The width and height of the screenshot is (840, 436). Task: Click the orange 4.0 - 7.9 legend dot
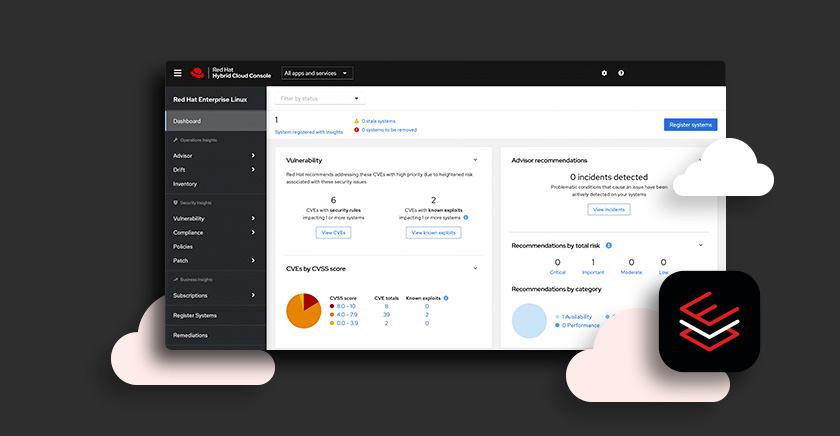(332, 314)
